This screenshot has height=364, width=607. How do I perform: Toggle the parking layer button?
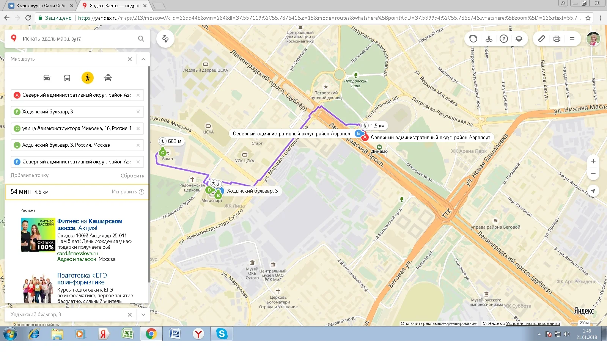504,39
